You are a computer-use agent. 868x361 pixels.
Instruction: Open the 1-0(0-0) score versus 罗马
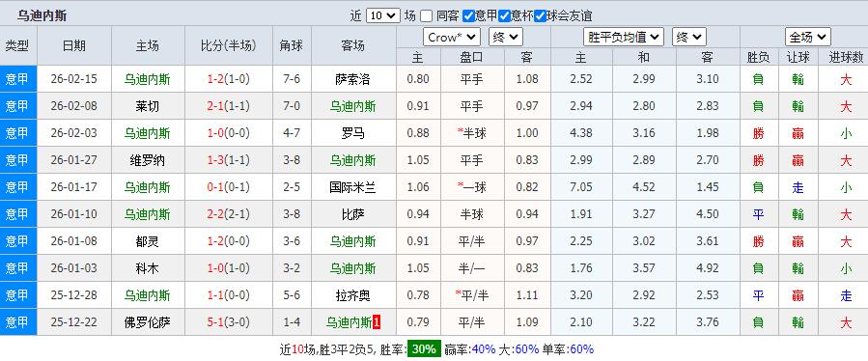pos(228,133)
